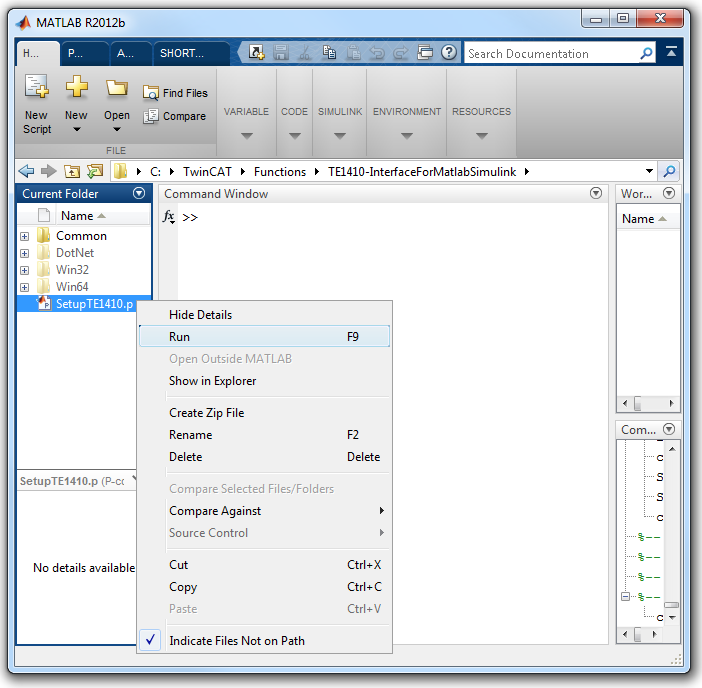Expand the SIMULINK section dropdown
702x688 pixels.
click(x=340, y=135)
